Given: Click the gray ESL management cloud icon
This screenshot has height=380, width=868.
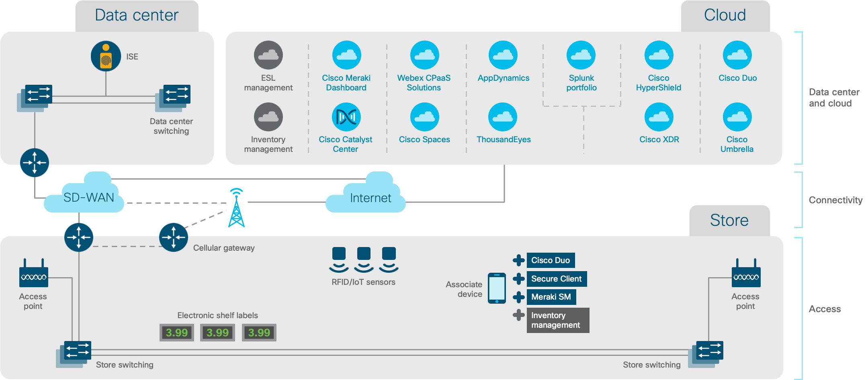Looking at the screenshot, I should tap(268, 55).
